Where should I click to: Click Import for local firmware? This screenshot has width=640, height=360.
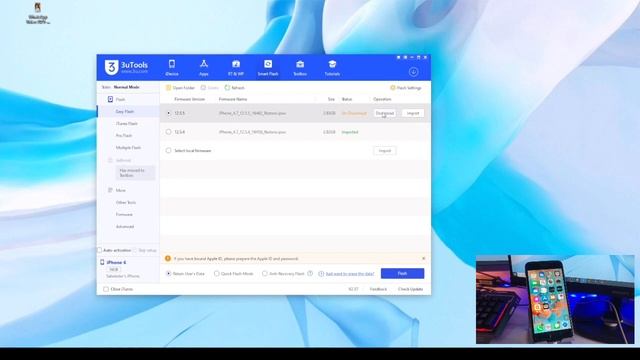(384, 151)
